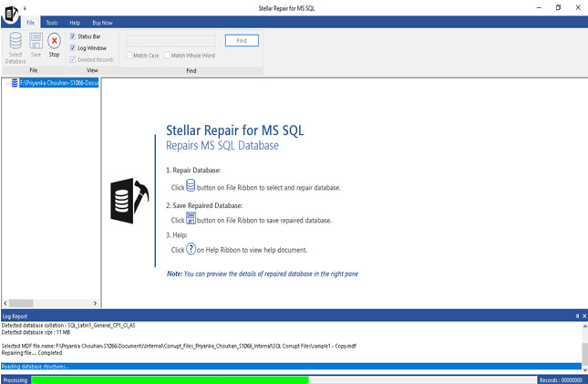Viewport: 588px width, 384px height.
Task: Click the Select Database icon
Action: point(15,40)
